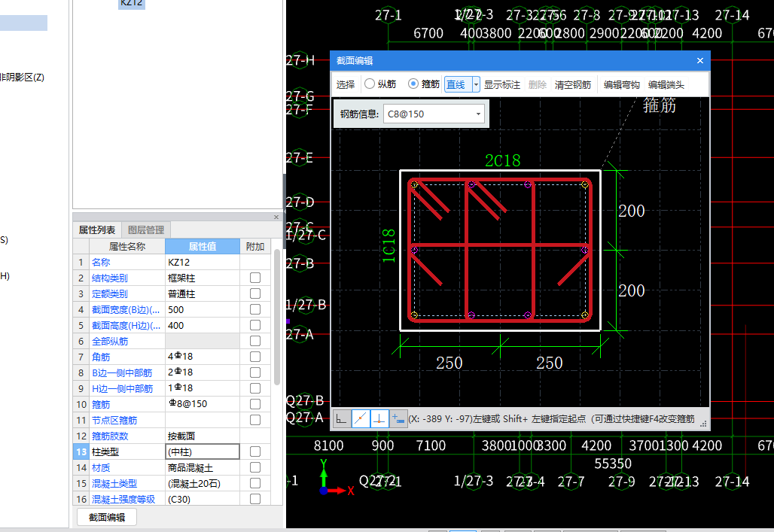The height and width of the screenshot is (532, 774).
Task: Select the 箍筋 radio button
Action: tap(413, 84)
